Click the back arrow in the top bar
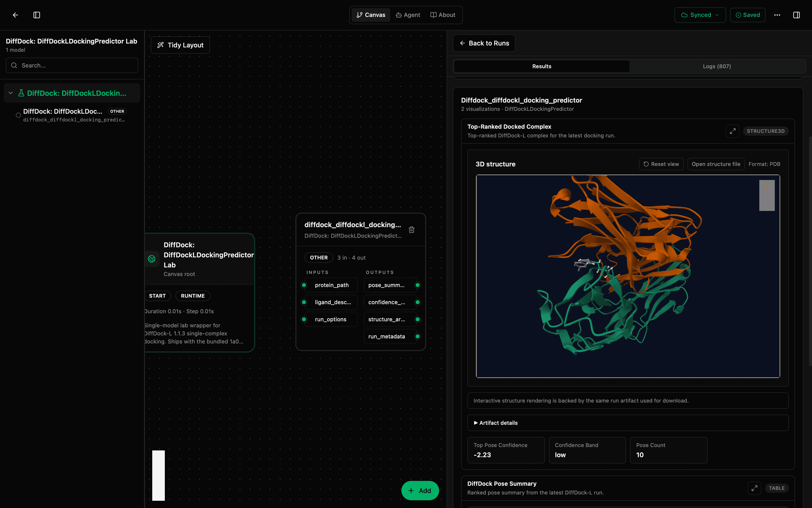The height and width of the screenshot is (508, 812). click(x=15, y=15)
